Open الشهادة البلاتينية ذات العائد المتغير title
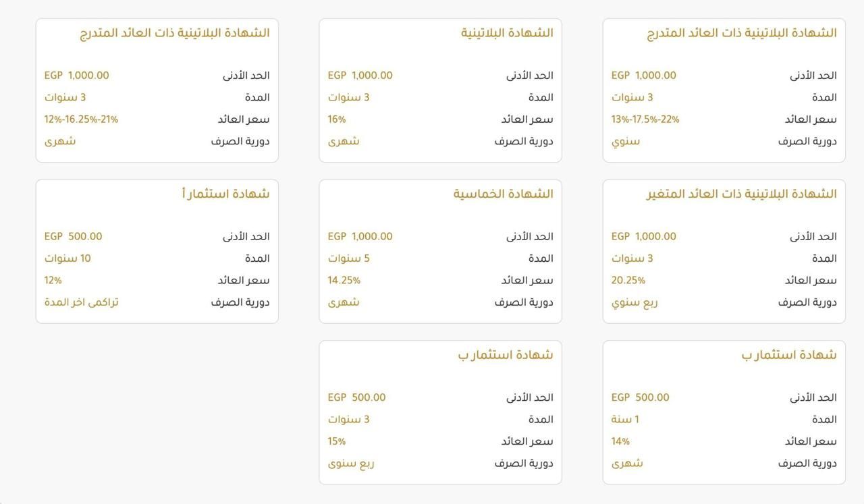 click(x=741, y=194)
